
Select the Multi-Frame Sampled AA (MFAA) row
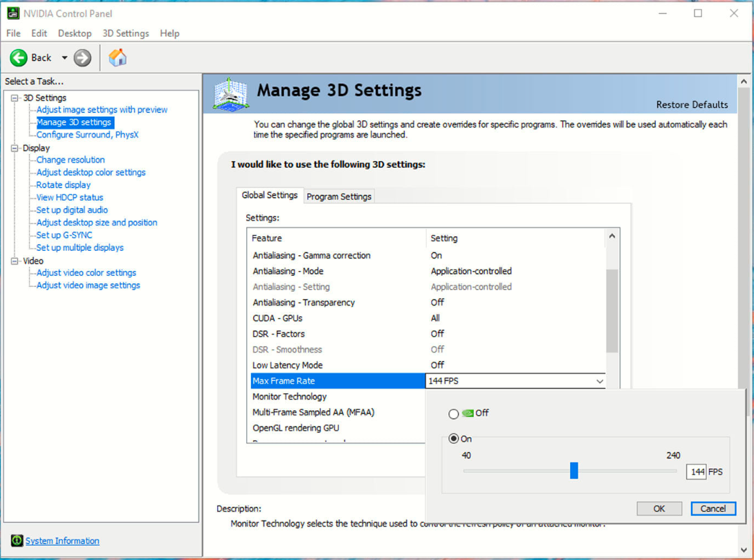[x=338, y=413]
